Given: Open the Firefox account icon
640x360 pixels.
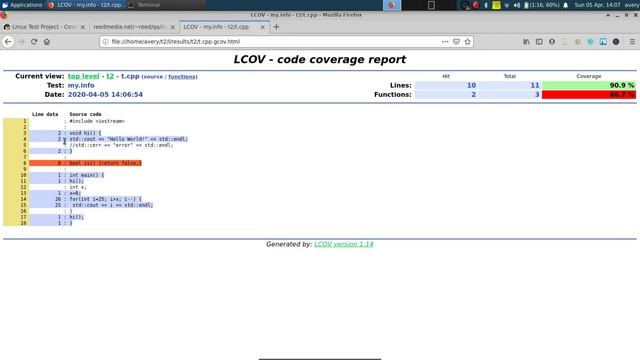Looking at the screenshot, I should [x=552, y=42].
